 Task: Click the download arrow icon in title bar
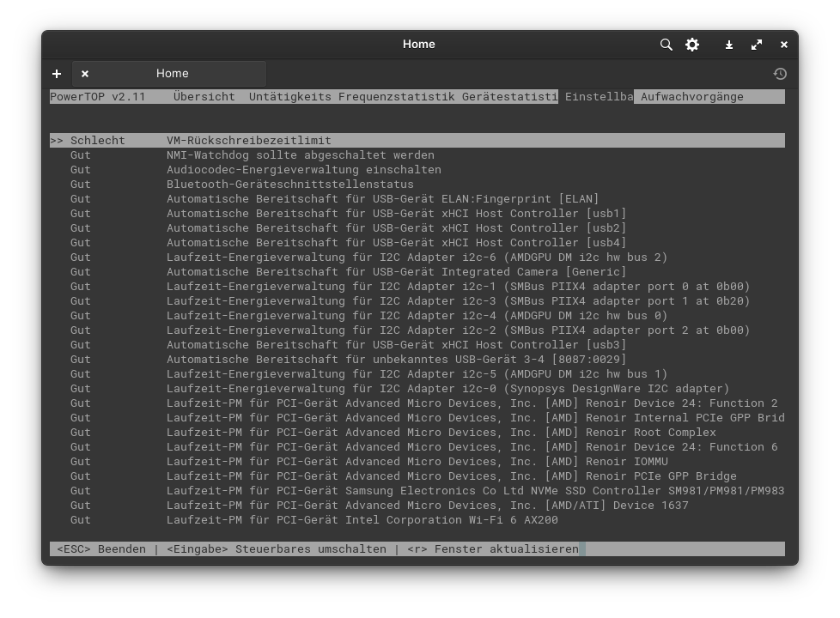pos(729,45)
